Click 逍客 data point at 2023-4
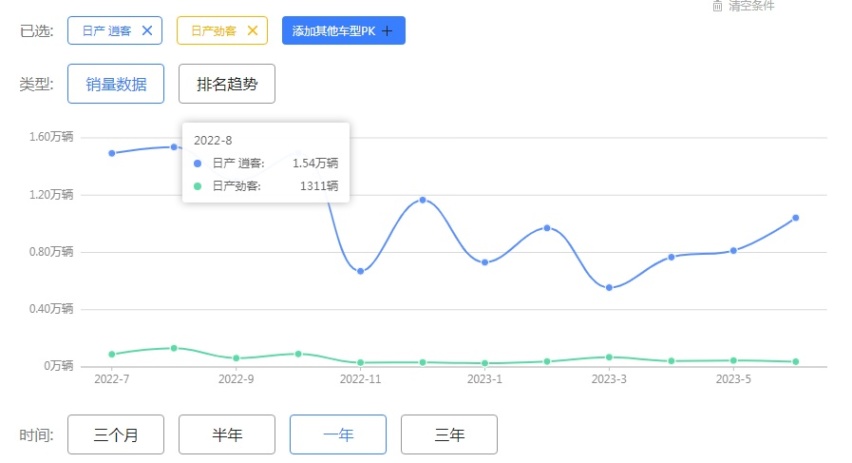Viewport: 852px width, 463px height. click(672, 257)
